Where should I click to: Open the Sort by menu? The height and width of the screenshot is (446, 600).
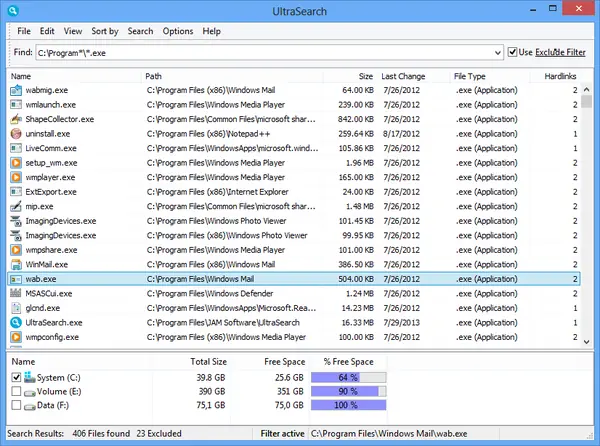tap(105, 31)
